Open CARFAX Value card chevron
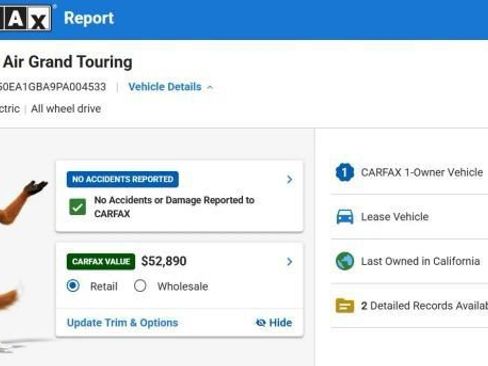The width and height of the screenshot is (488, 366). [289, 262]
